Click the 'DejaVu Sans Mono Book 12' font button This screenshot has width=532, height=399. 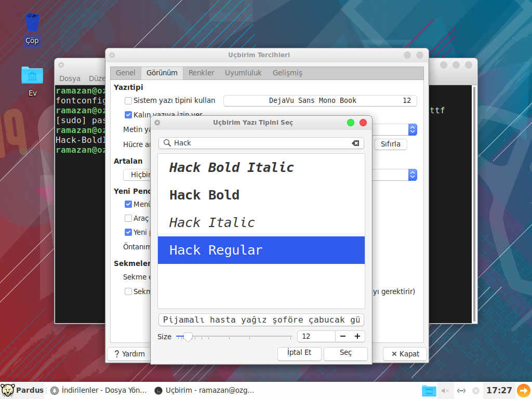click(x=320, y=100)
